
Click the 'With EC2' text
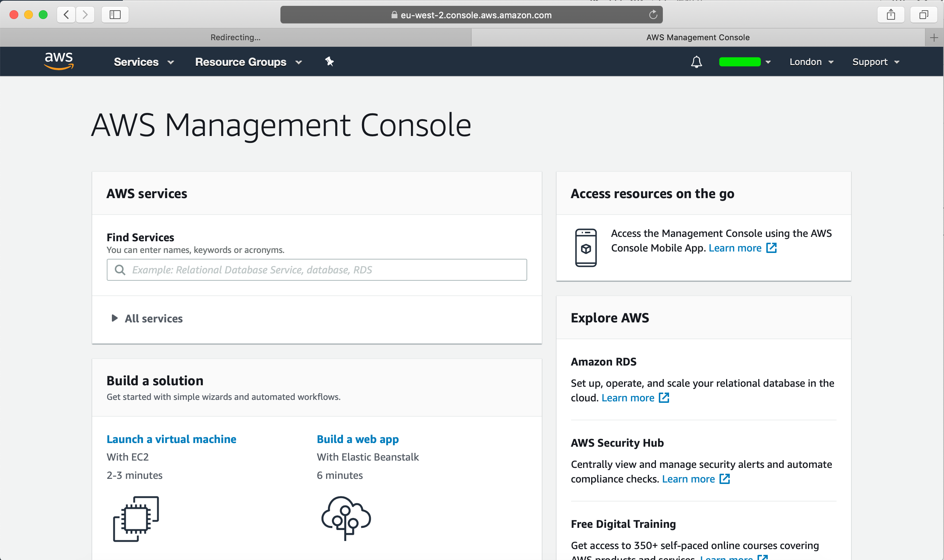coord(128,457)
